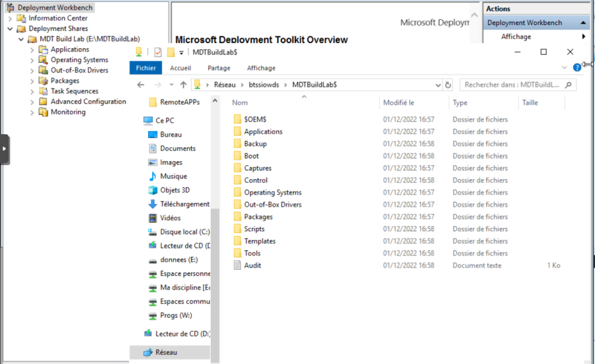Viewport: 595px width, 364px height.
Task: Collapse the MDT Build Lab tree node
Action: (x=21, y=39)
